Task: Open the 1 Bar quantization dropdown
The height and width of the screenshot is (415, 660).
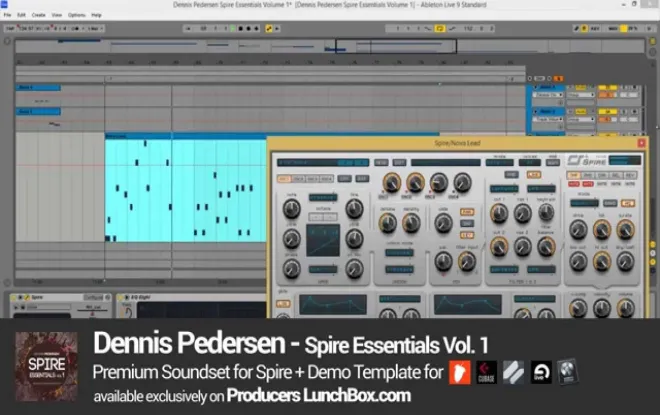Action: coord(95,29)
